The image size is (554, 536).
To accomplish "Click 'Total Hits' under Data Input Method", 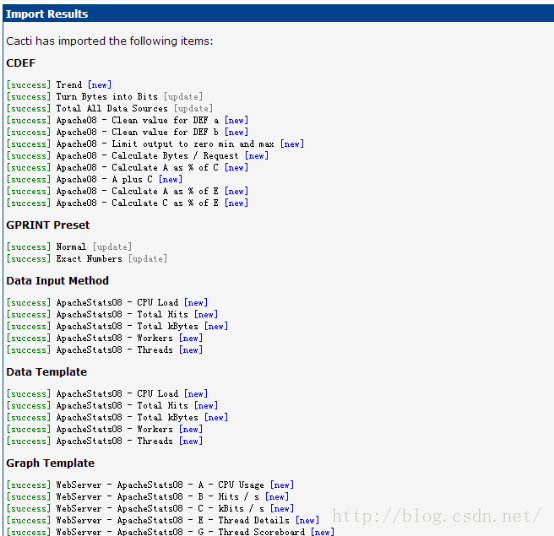I will coord(163,314).
